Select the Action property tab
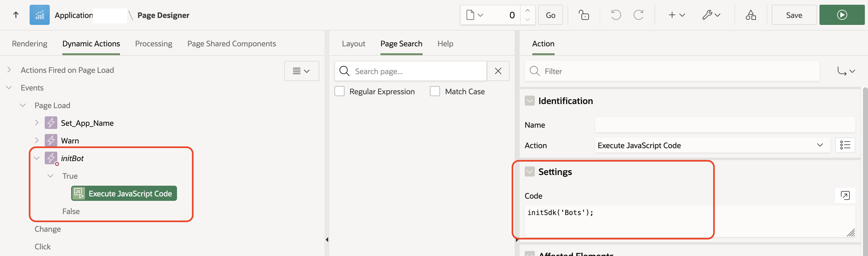The height and width of the screenshot is (256, 868). point(543,44)
